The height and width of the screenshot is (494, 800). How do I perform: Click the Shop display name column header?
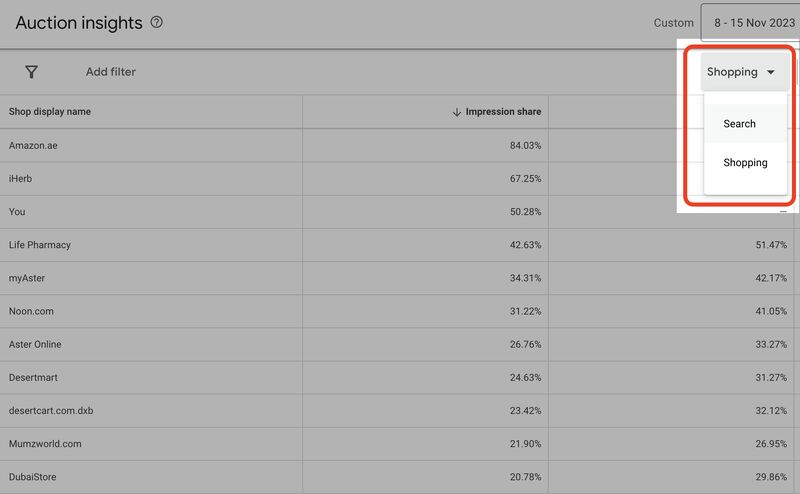(x=49, y=112)
